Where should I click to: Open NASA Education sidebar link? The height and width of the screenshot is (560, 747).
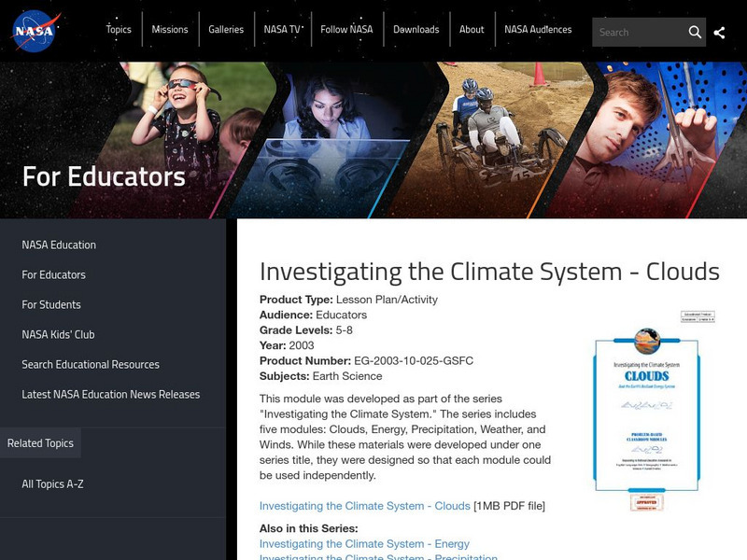click(x=59, y=245)
